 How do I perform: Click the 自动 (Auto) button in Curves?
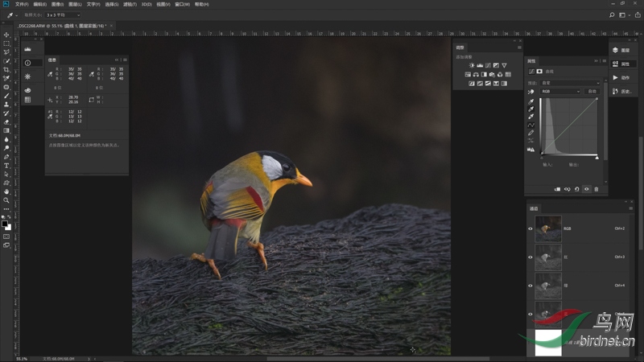pos(592,92)
